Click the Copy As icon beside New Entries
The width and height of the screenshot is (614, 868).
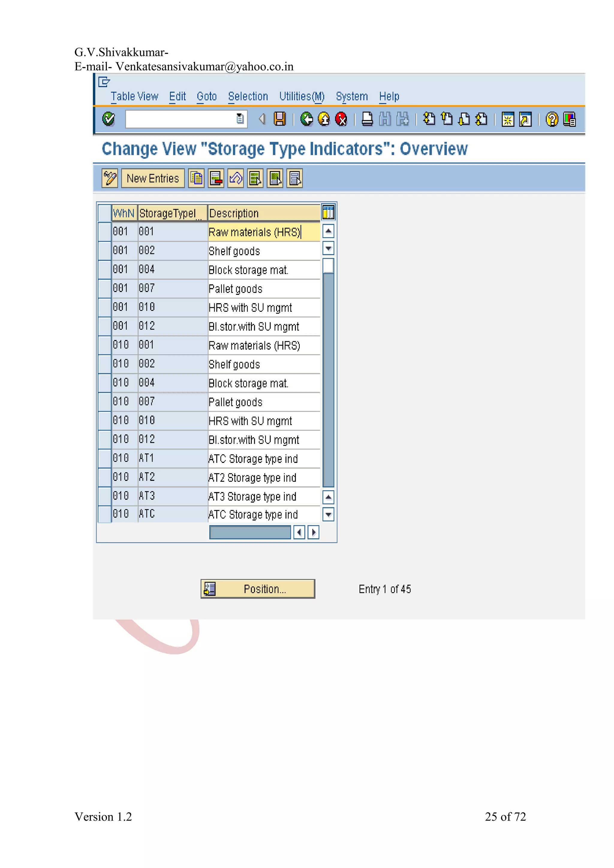[x=196, y=178]
